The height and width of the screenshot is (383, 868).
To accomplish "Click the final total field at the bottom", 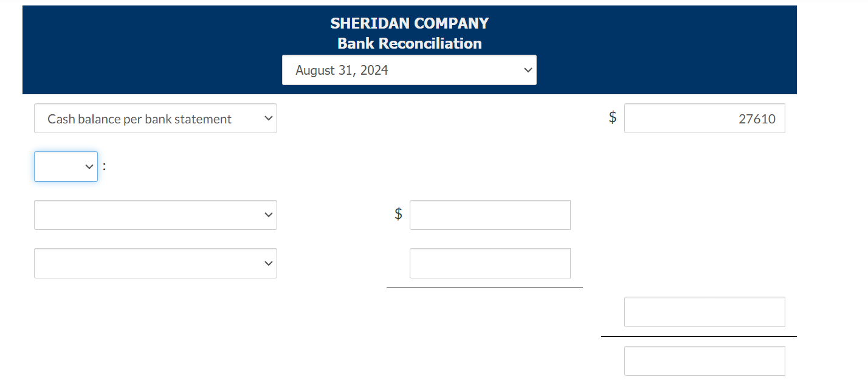I will point(704,361).
